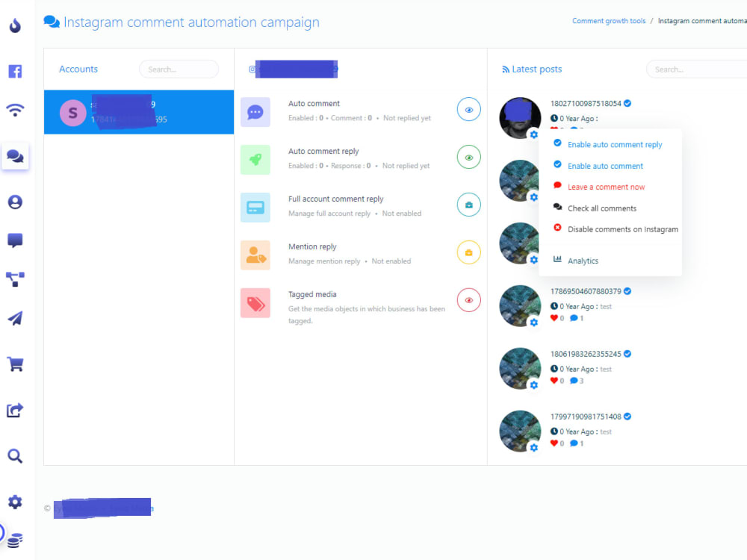Click the Tagged media tags icon
The height and width of the screenshot is (560, 747).
[255, 303]
